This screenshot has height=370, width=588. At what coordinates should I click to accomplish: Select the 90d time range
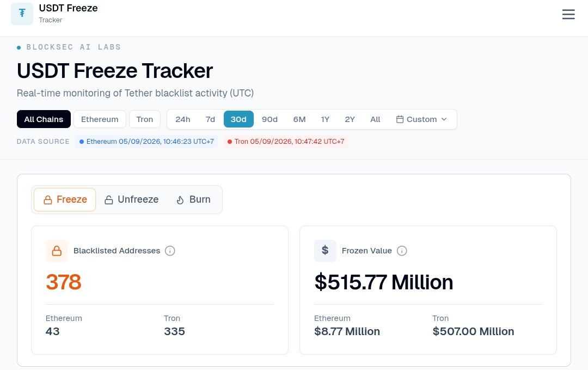click(269, 119)
